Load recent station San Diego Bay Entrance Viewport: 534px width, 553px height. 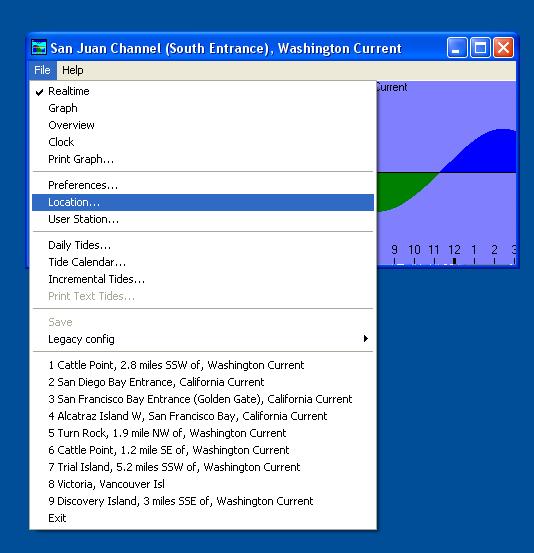pyautogui.click(x=203, y=382)
